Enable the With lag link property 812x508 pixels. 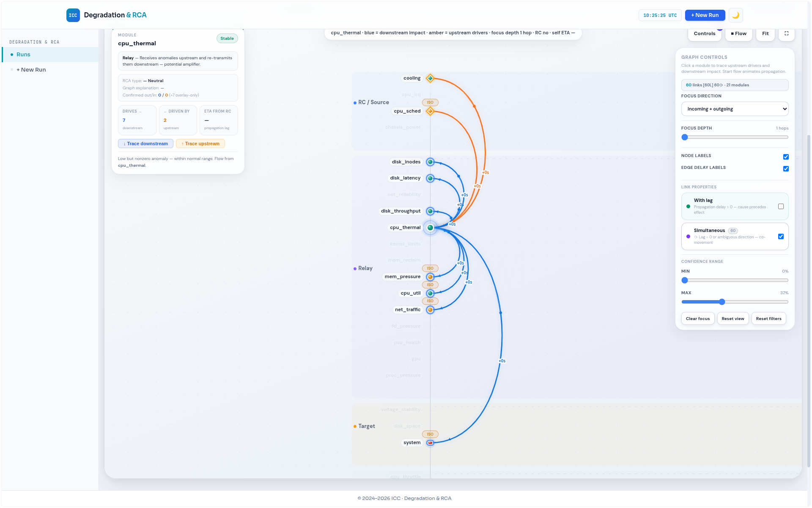781,206
